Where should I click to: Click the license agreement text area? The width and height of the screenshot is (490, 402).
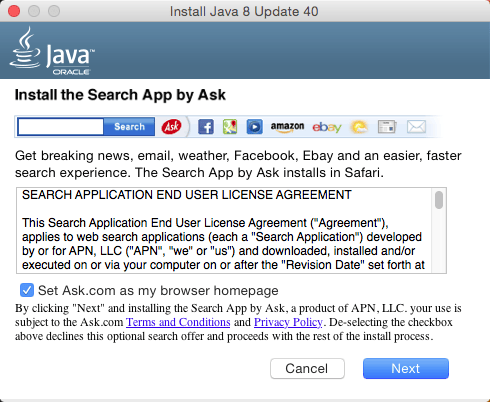(225, 230)
